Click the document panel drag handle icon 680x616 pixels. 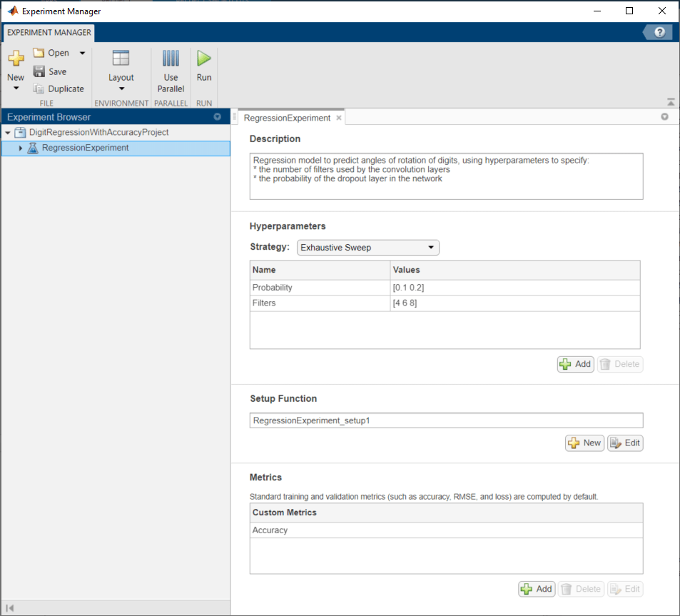click(235, 116)
